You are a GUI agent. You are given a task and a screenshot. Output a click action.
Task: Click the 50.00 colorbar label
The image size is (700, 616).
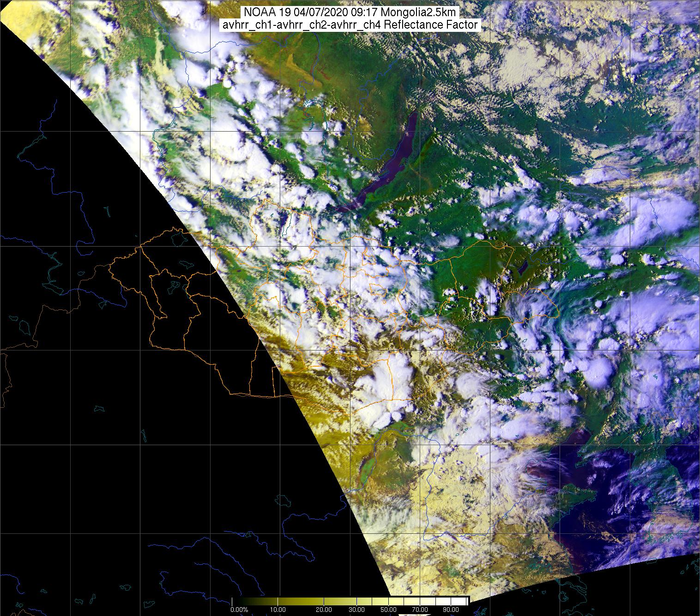pos(388,610)
